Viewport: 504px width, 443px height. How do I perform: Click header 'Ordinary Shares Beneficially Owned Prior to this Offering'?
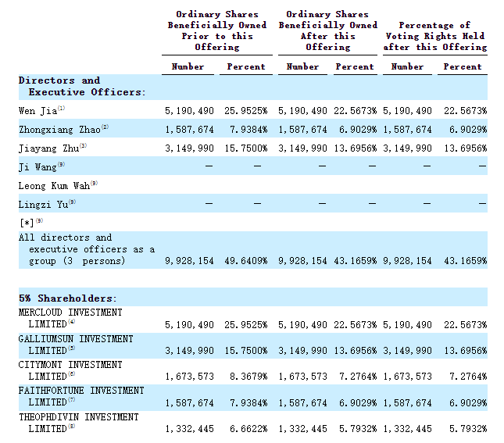click(217, 31)
